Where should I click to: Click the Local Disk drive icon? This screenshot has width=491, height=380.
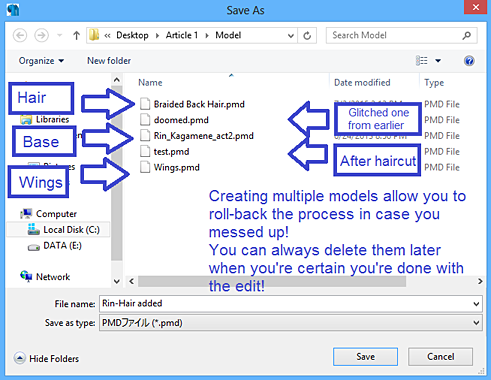[x=33, y=229]
